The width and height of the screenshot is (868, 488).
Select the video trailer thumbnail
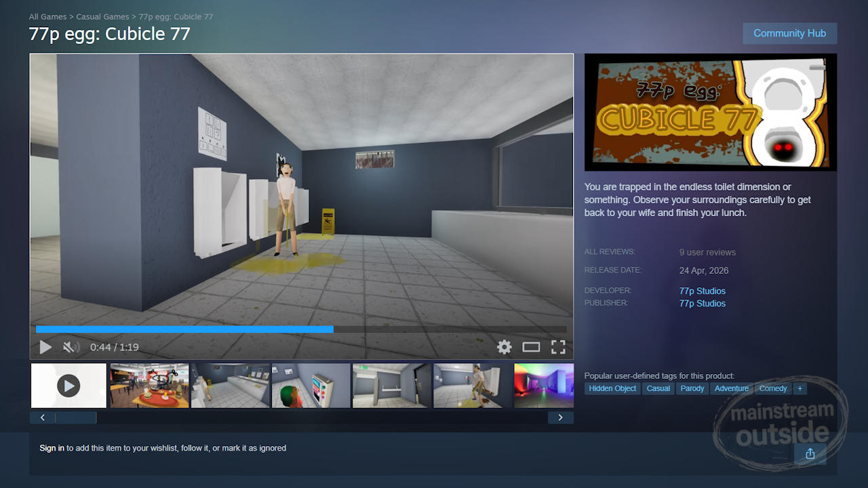pos(68,386)
